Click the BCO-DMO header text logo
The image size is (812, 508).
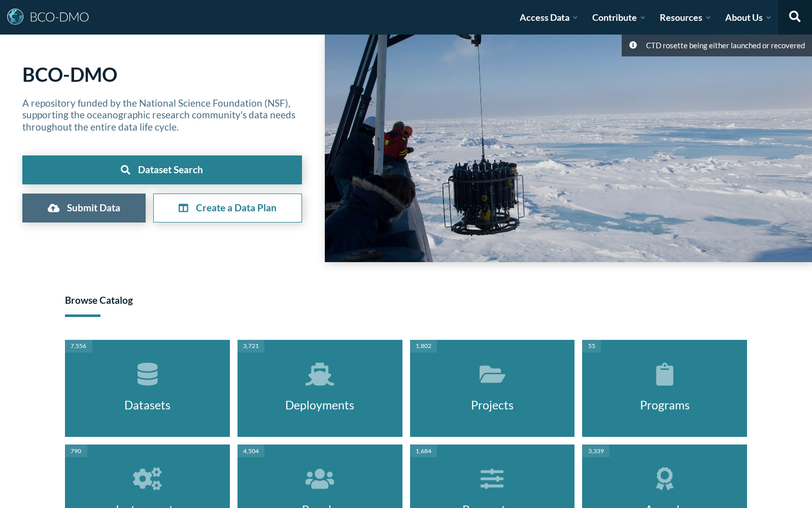click(59, 17)
